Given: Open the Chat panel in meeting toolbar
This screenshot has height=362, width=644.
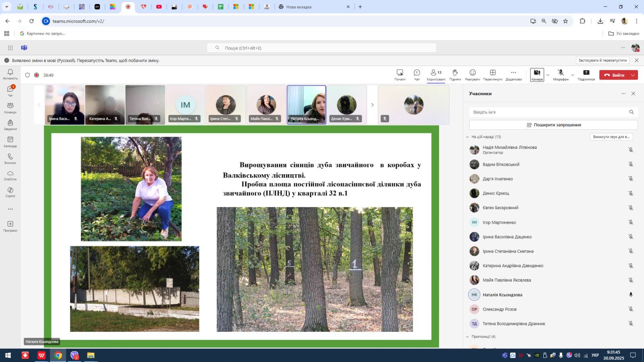Looking at the screenshot, I should [417, 74].
